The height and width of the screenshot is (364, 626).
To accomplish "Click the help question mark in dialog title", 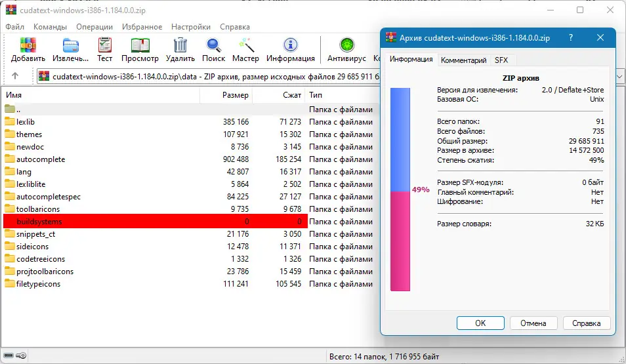I will click(x=571, y=37).
